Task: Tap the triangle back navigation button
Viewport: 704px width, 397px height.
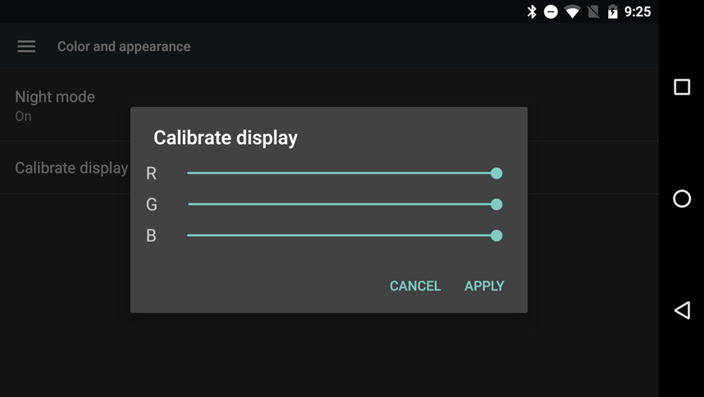Action: 682,310
